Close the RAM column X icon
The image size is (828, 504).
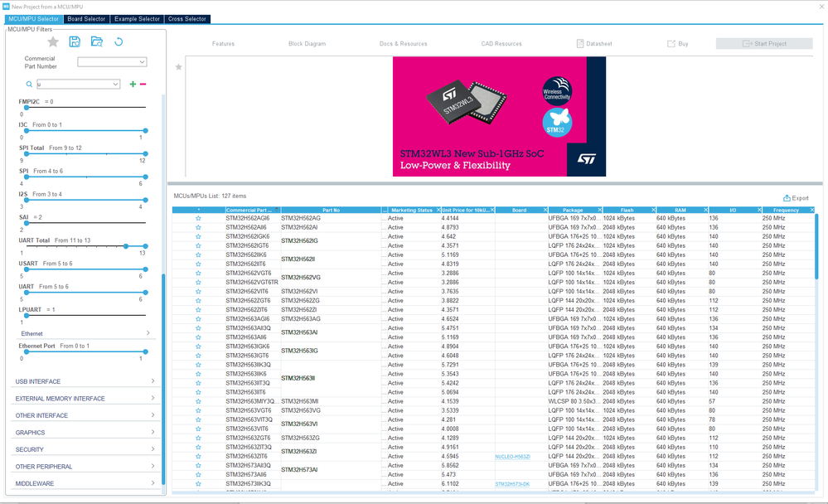(x=705, y=211)
